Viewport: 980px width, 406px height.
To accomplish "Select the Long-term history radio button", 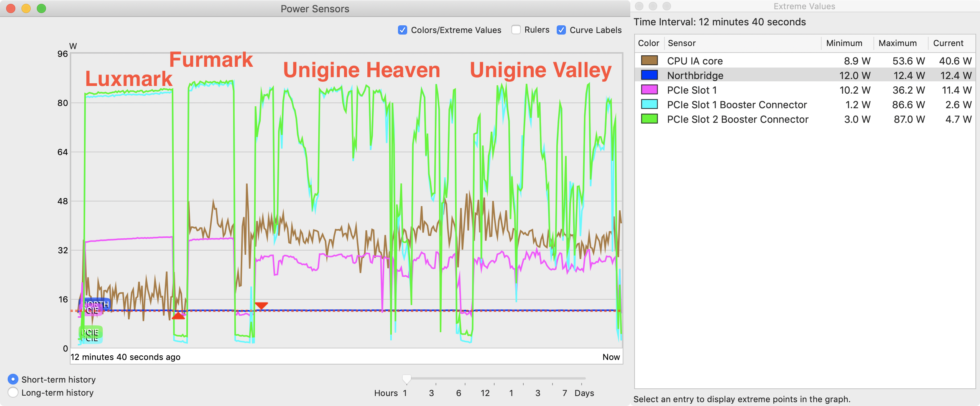I will [13, 392].
